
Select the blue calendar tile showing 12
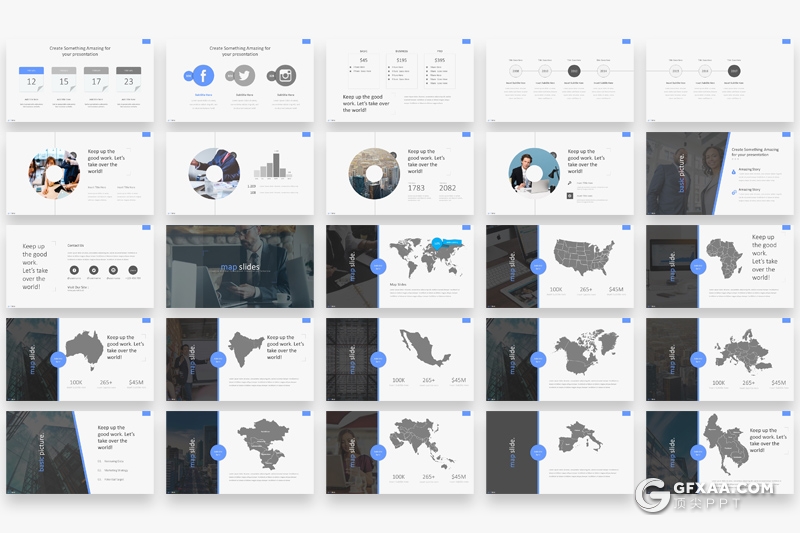click(32, 80)
